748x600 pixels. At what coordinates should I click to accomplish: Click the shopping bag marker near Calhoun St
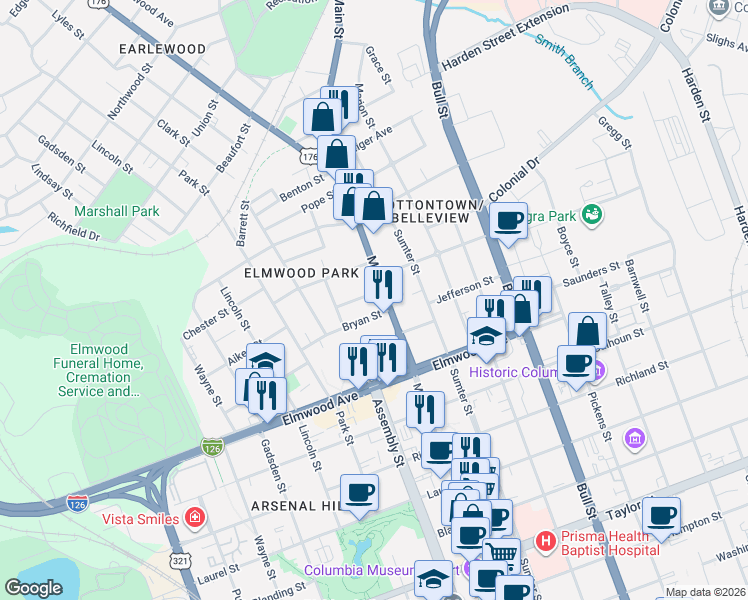587,329
